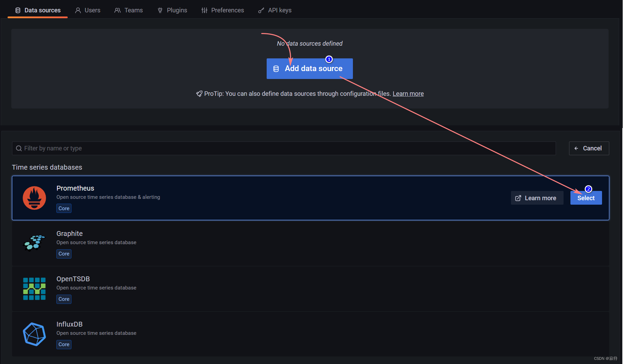Click the sliders icon beside Preferences
Image resolution: width=623 pixels, height=364 pixels.
tap(204, 10)
